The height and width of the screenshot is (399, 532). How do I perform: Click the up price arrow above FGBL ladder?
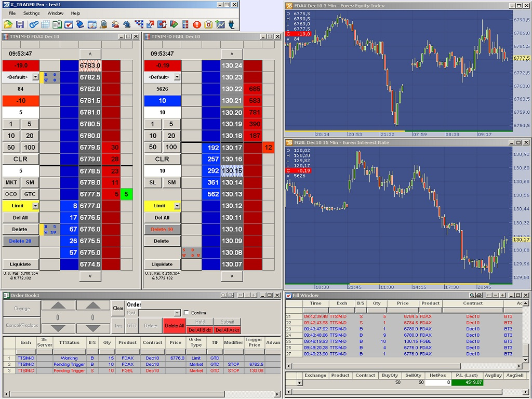[232, 54]
